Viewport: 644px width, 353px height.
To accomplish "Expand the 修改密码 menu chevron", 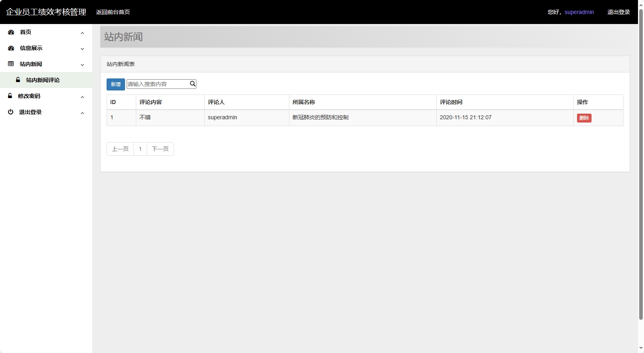I will (x=82, y=97).
